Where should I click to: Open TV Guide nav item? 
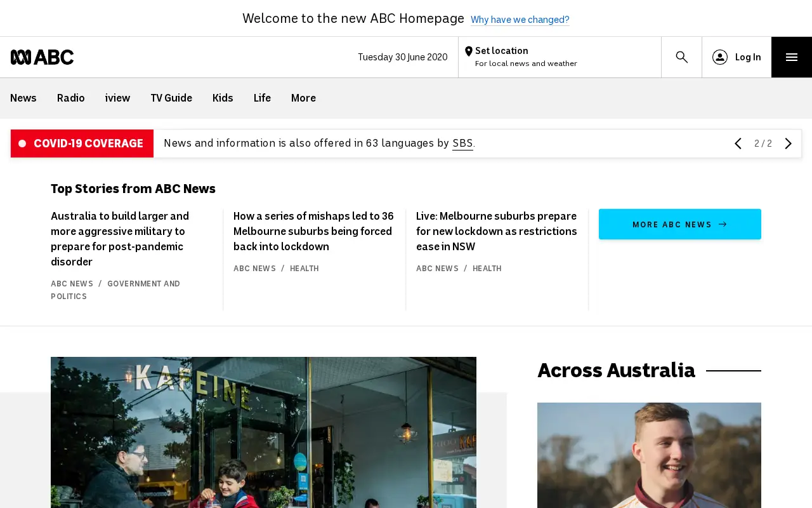point(171,98)
